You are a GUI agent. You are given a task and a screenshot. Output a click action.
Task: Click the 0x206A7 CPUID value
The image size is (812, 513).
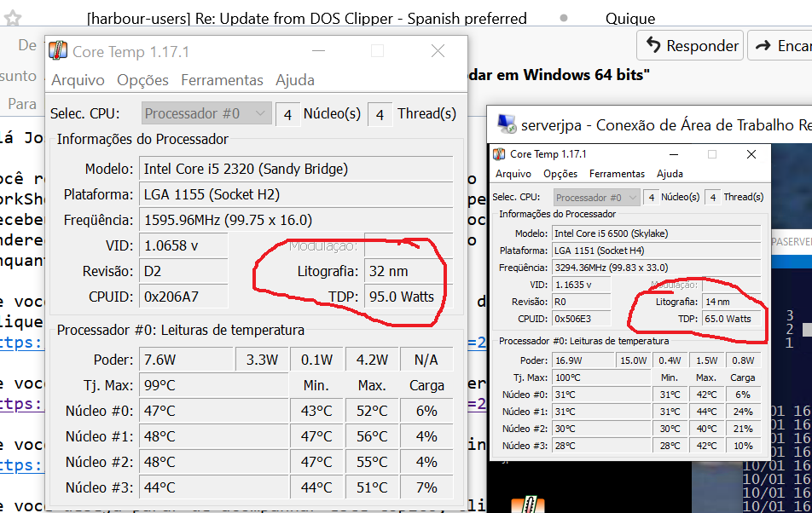pyautogui.click(x=183, y=297)
